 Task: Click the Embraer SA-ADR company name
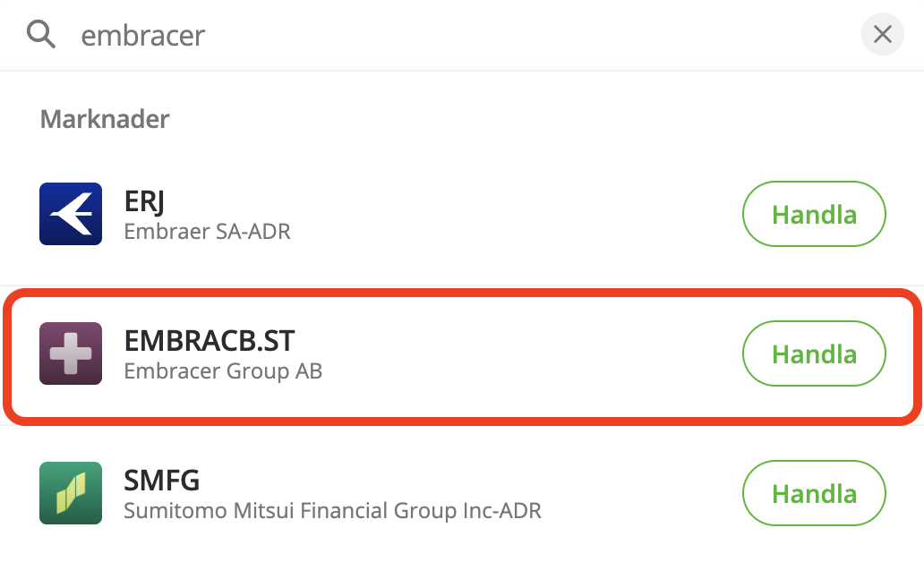click(x=208, y=232)
